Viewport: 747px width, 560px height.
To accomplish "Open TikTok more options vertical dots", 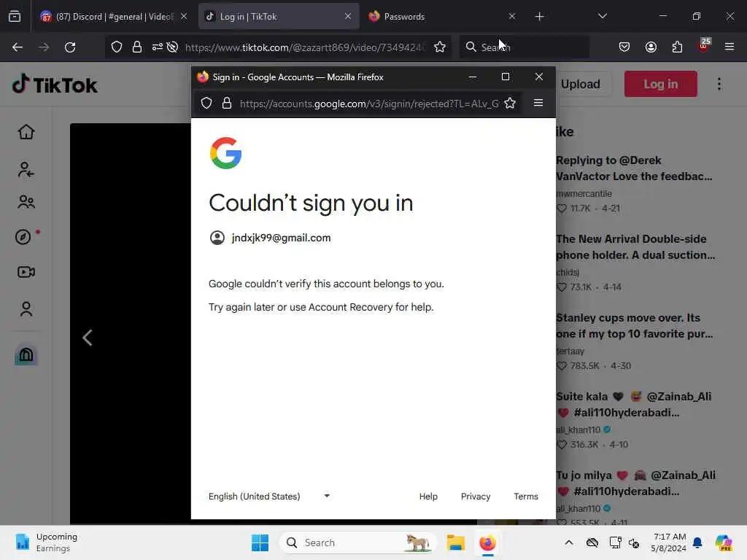I will [x=719, y=85].
